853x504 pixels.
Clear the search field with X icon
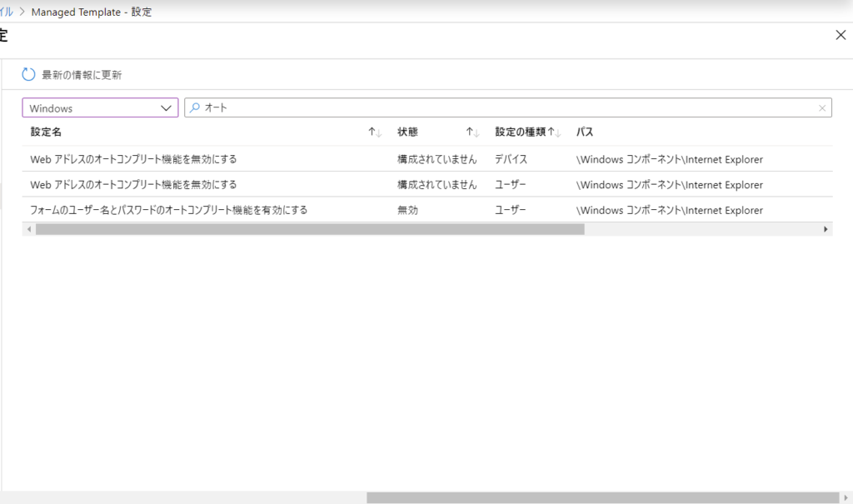tap(822, 108)
